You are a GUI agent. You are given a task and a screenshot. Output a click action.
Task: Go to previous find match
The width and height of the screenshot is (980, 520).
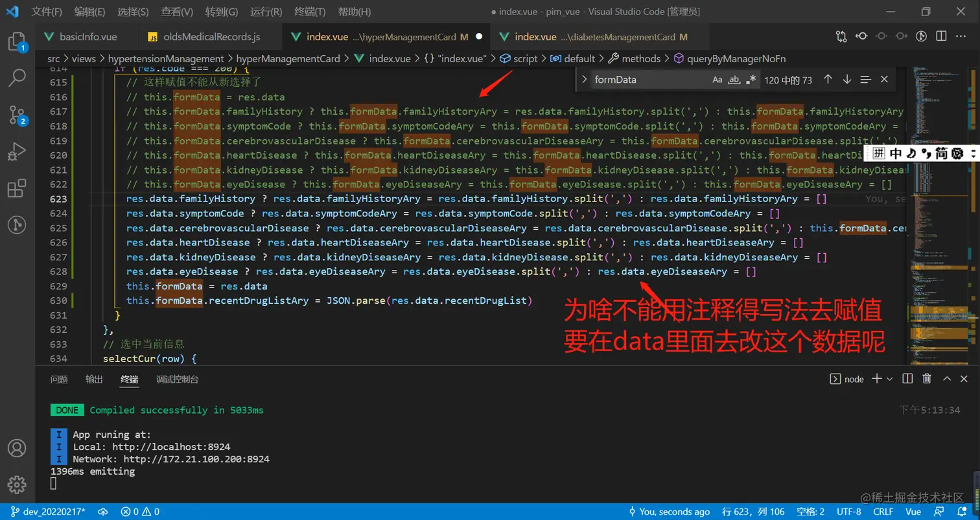[828, 80]
